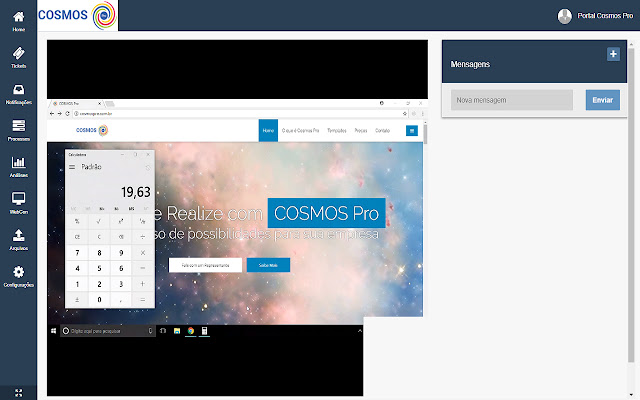Click the Nova mensagem input field
640x400 pixels.
(x=511, y=100)
